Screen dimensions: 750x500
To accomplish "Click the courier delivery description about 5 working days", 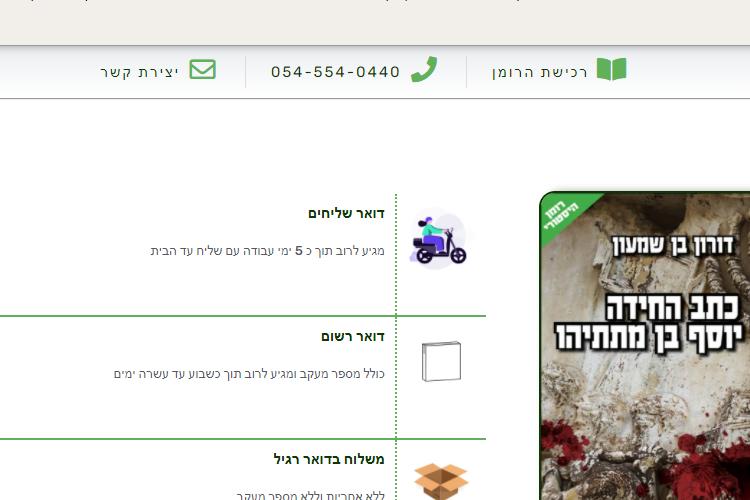I will point(267,251).
